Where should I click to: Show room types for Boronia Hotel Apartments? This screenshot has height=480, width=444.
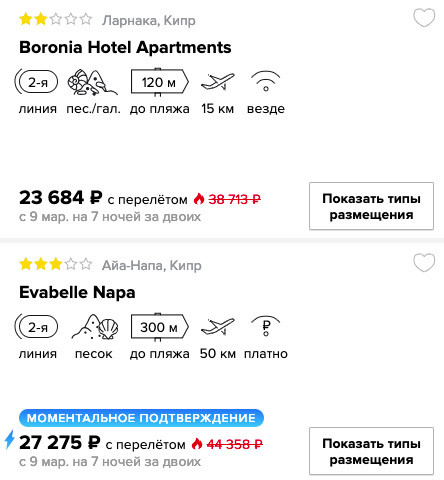pyautogui.click(x=371, y=206)
